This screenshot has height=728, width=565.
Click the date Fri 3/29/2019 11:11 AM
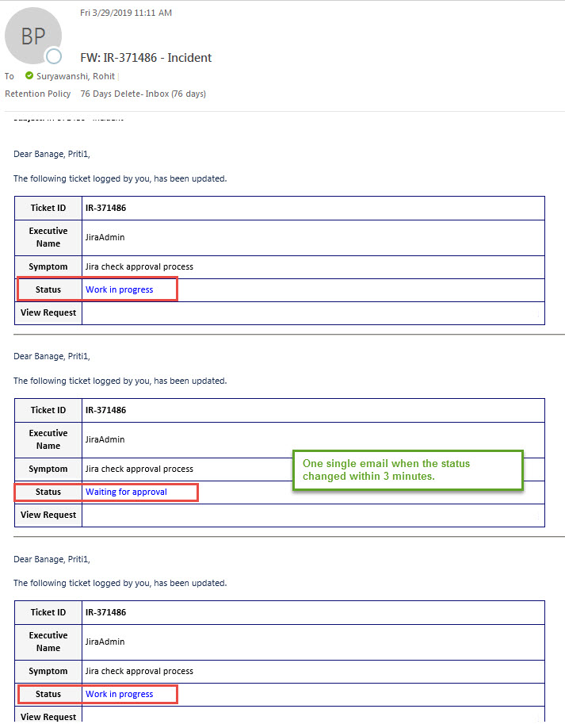point(126,13)
